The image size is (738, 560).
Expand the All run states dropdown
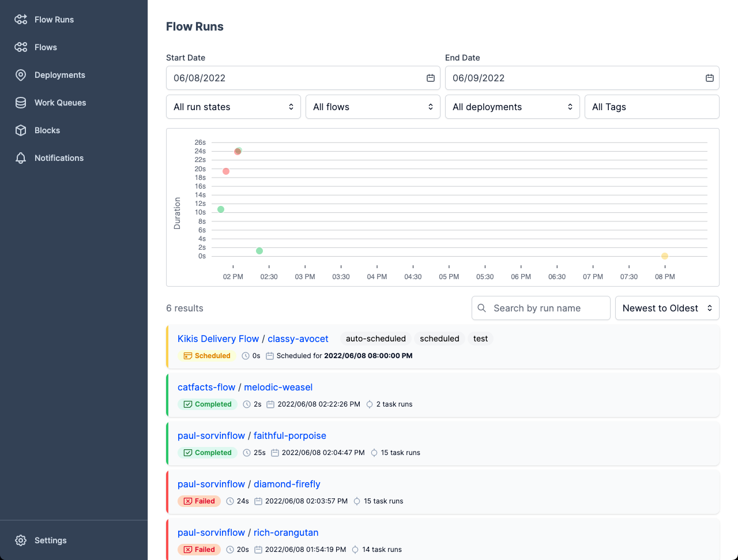(233, 107)
